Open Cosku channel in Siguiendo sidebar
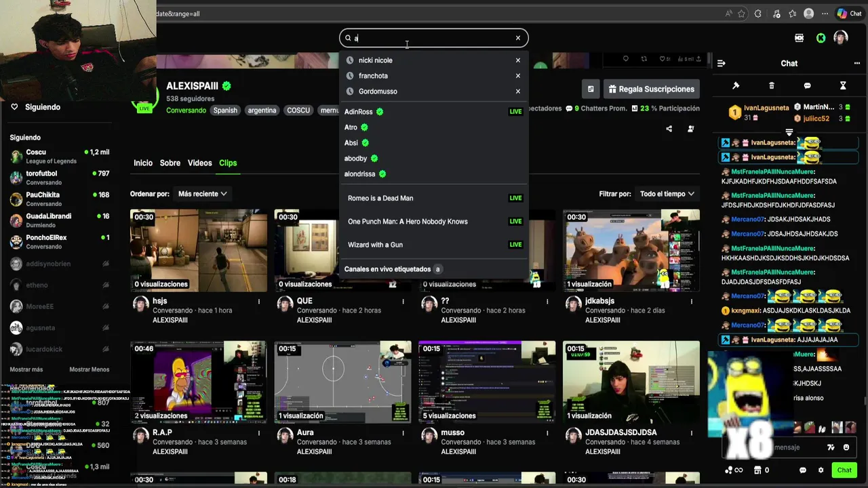 point(60,157)
